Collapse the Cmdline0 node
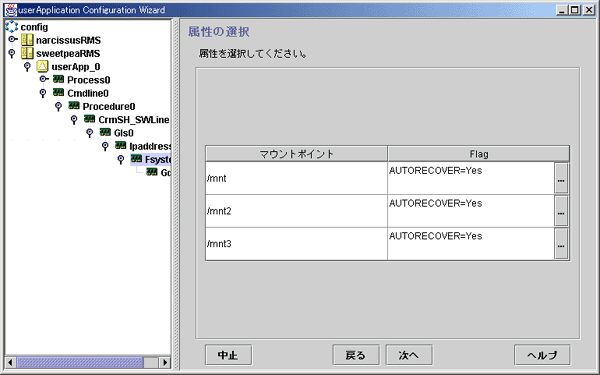This screenshot has width=600, height=375. 43,93
